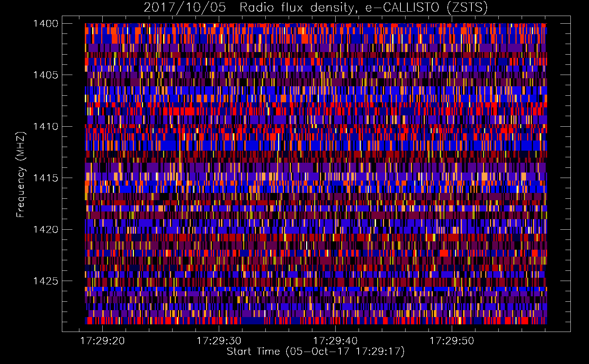Click the 17:29:30 time tick label
Viewport: 589px width, 364px height.
pos(219,341)
